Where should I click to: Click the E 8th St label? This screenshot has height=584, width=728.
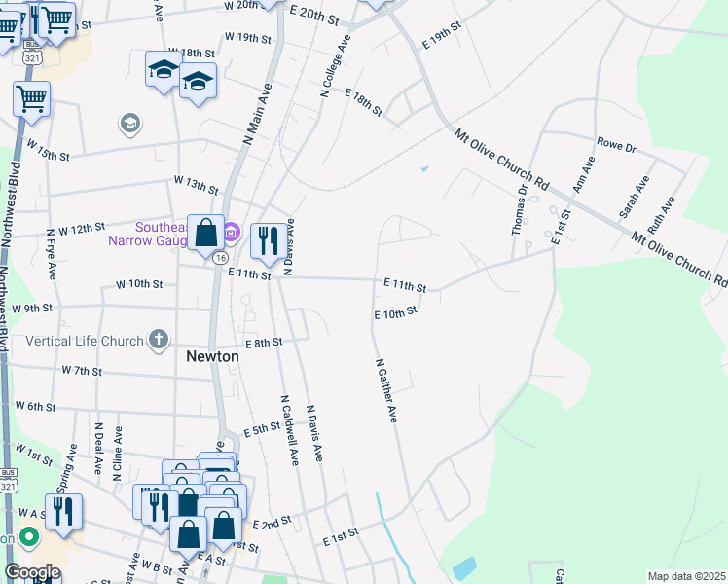(264, 343)
